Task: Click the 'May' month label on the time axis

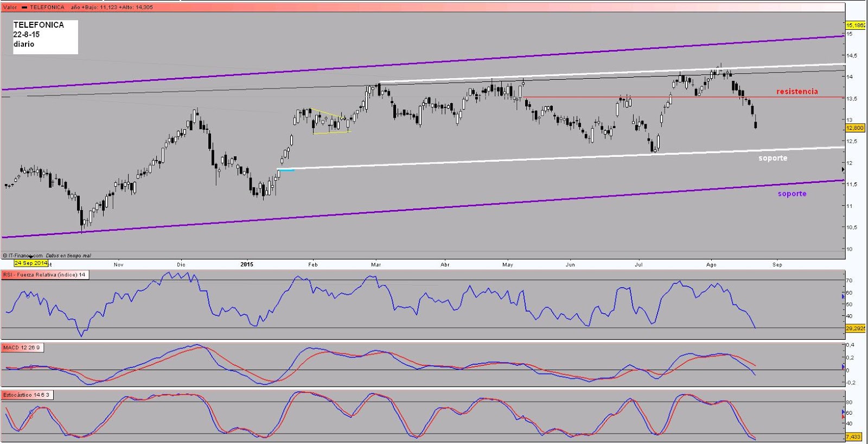Action: pos(508,265)
